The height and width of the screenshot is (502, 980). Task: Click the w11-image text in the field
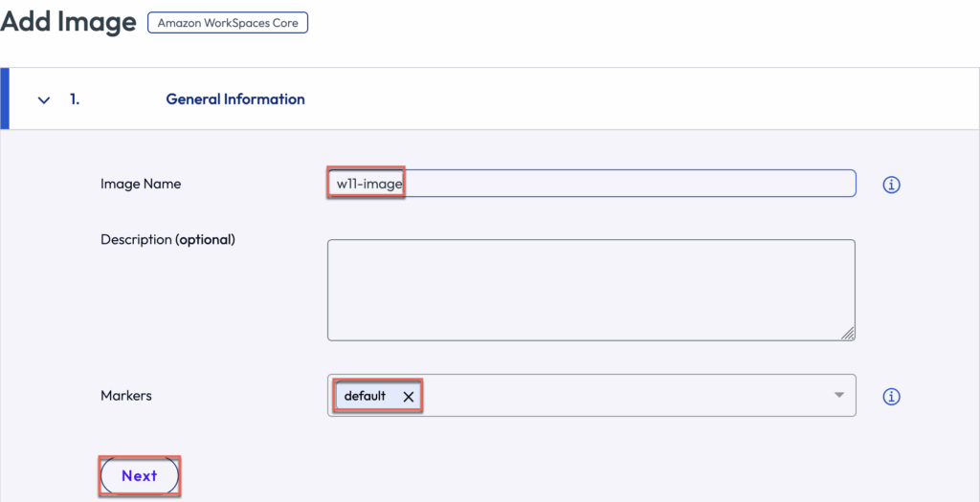tap(369, 184)
